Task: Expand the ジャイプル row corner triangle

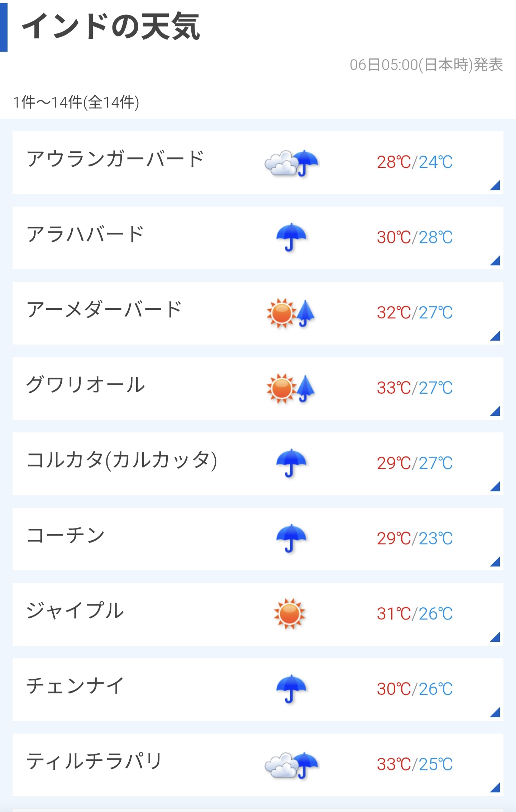Action: pyautogui.click(x=495, y=637)
